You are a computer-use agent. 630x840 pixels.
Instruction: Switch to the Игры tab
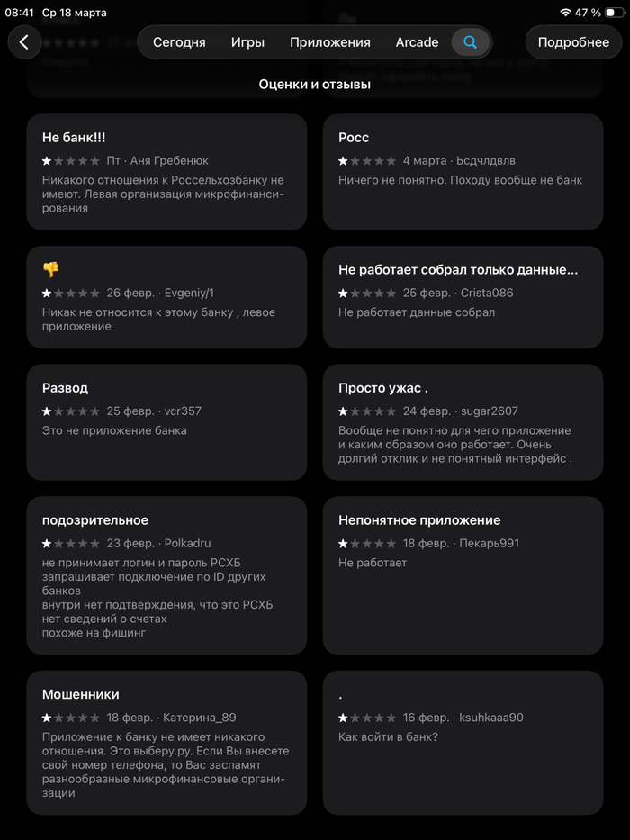coord(247,42)
